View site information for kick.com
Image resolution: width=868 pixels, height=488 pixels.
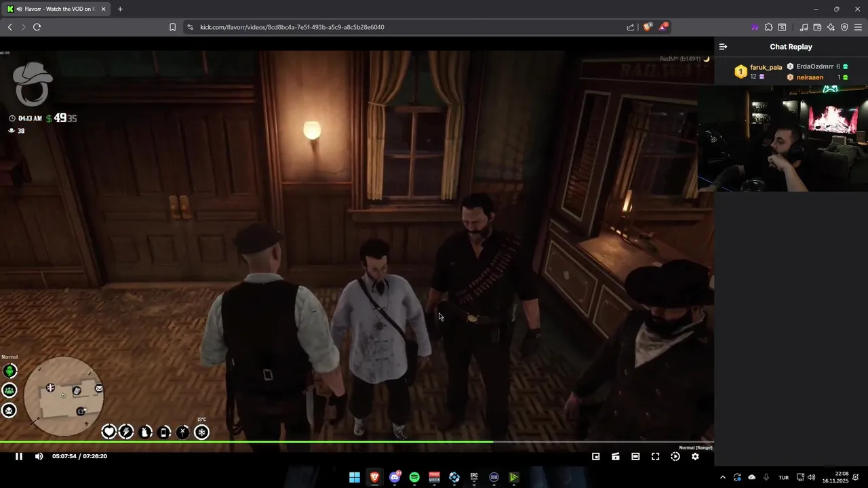coord(190,27)
